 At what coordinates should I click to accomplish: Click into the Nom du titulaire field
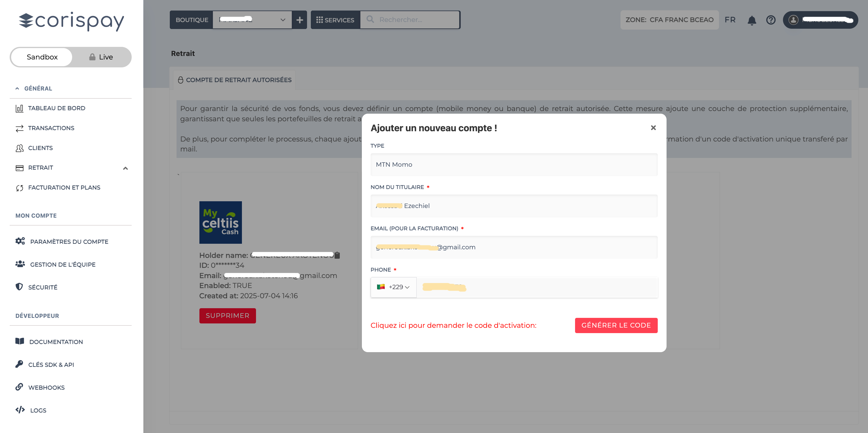pos(513,206)
